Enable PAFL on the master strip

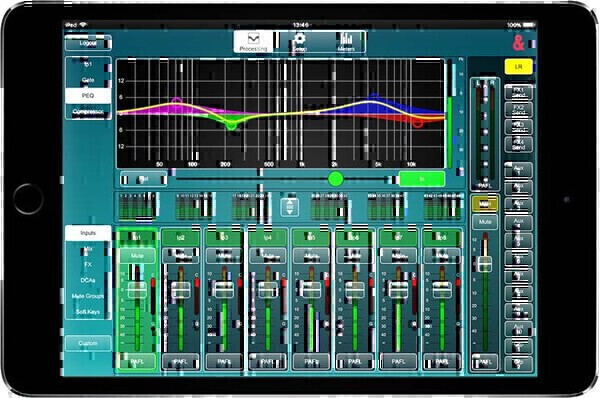tap(485, 362)
